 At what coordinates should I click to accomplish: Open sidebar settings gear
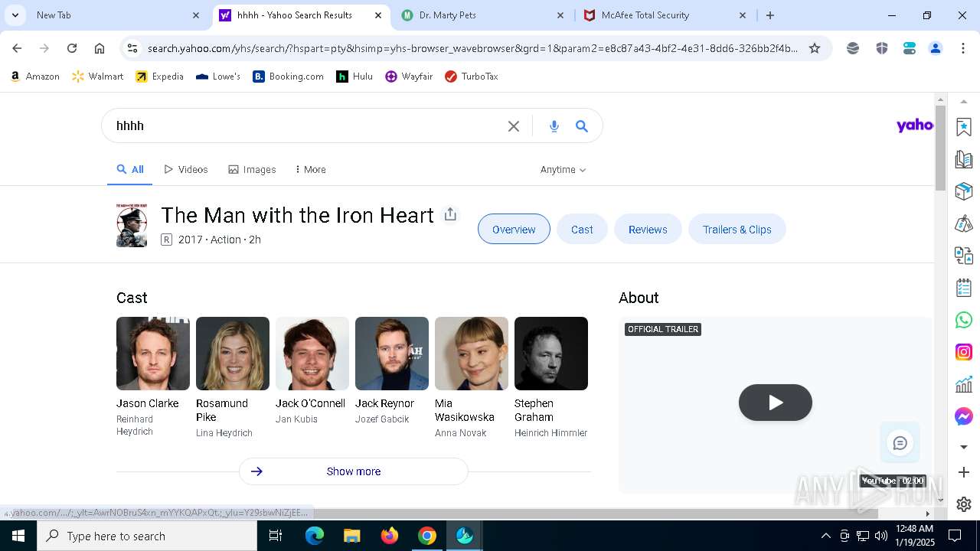(x=964, y=504)
